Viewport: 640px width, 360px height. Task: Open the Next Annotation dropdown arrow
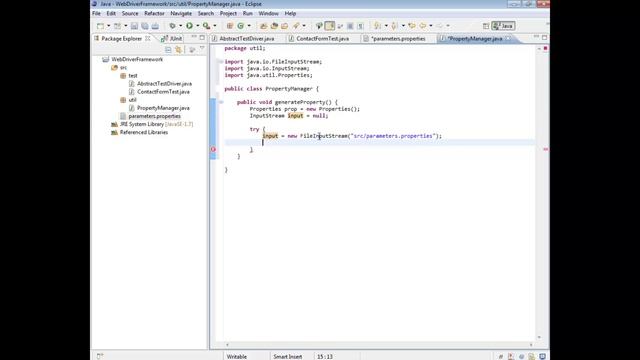(386, 26)
